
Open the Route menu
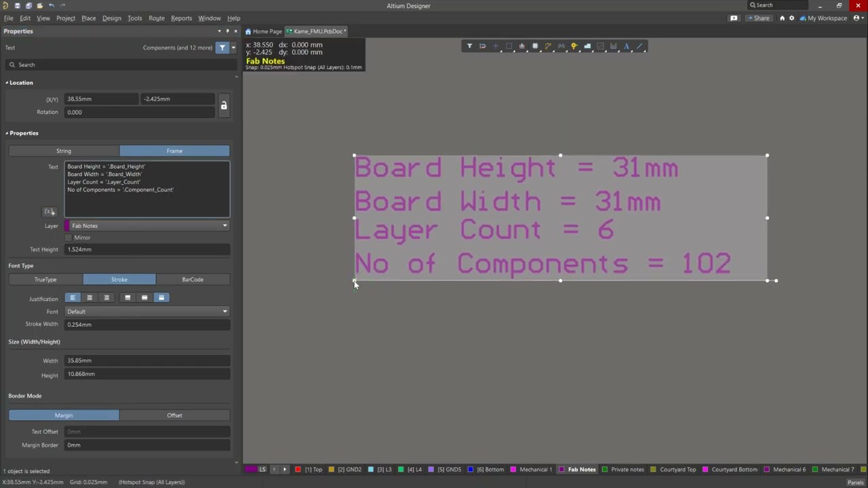click(x=156, y=18)
